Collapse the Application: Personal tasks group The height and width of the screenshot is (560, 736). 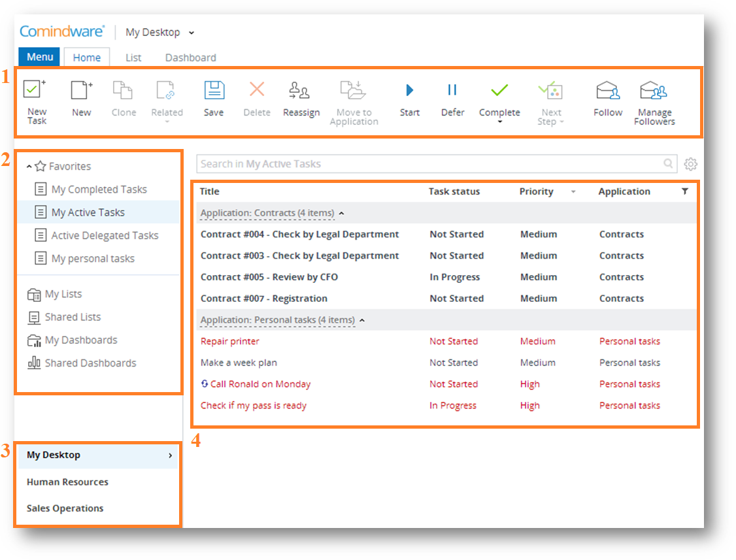coord(363,320)
